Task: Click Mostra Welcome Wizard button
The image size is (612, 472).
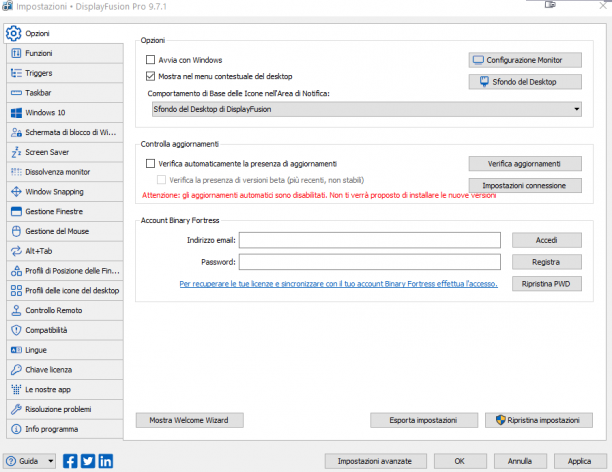Action: pyautogui.click(x=190, y=420)
